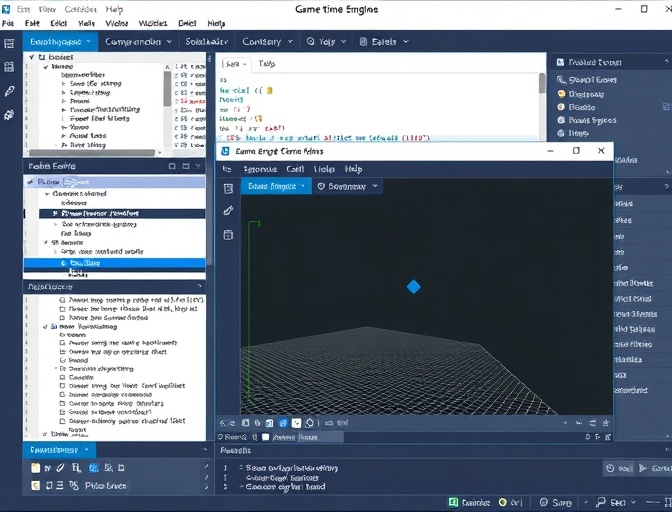Tick the first checkbox in the lower-left checklist panel

coord(62,300)
